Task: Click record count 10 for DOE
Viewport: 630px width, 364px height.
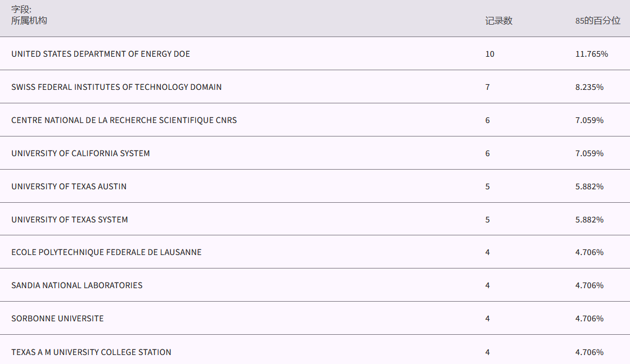Action: [490, 54]
